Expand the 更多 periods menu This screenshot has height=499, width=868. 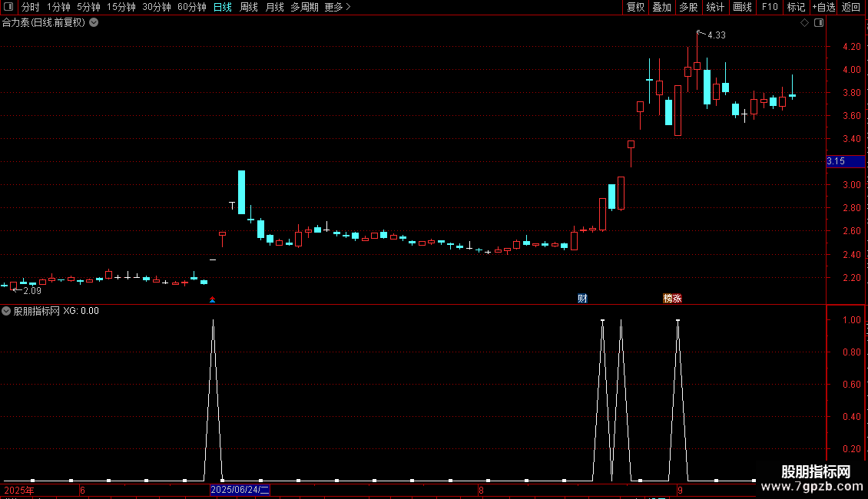(337, 7)
